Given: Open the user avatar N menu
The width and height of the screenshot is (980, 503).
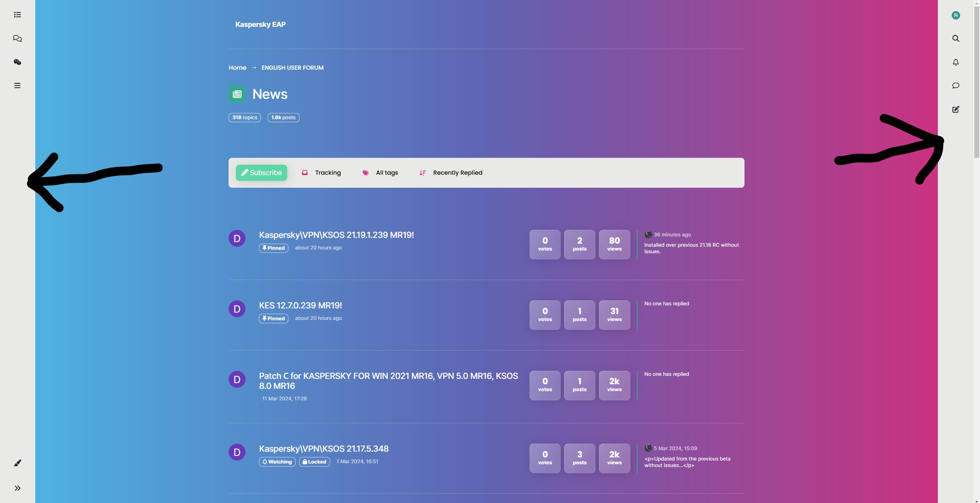Looking at the screenshot, I should (x=956, y=15).
